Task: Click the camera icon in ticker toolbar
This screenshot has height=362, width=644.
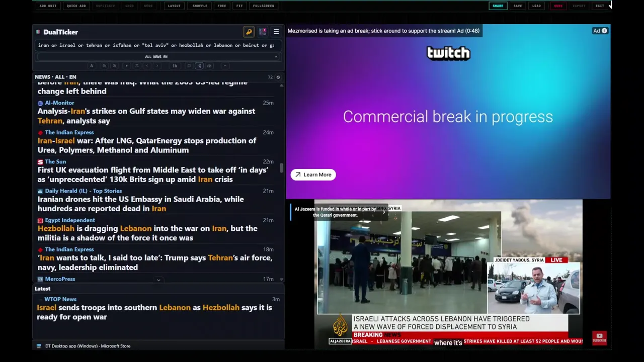Action: (x=209, y=66)
